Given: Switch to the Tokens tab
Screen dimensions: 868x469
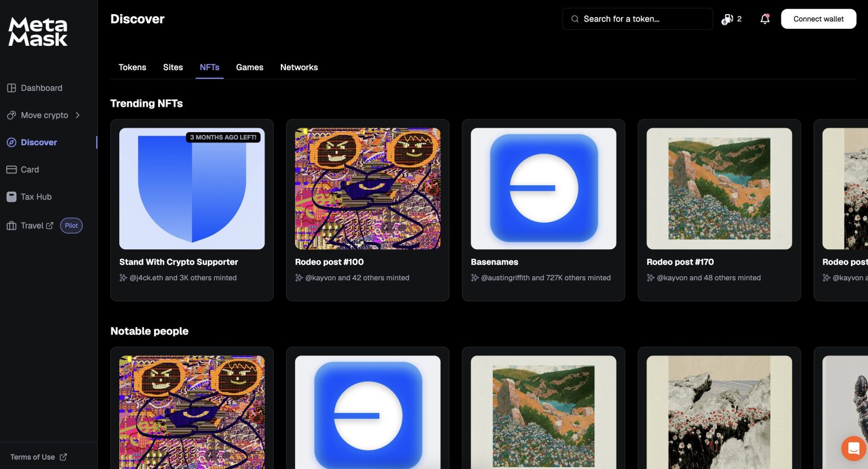Looking at the screenshot, I should point(132,67).
